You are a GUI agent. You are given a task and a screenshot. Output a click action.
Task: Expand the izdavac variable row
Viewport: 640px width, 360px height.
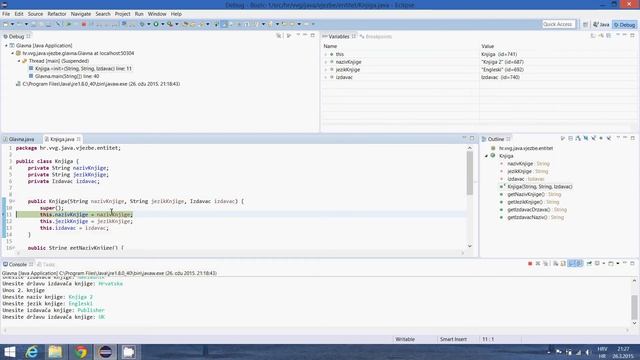[x=326, y=77]
